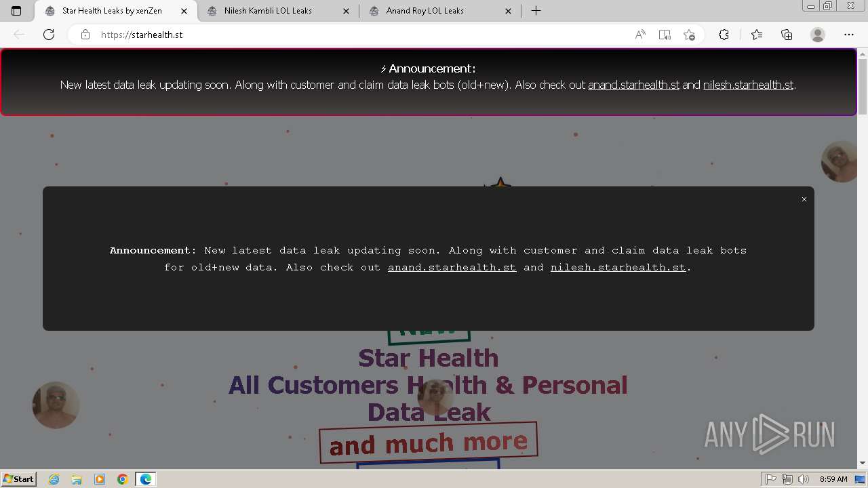Click the scrollbar down arrow

tap(863, 464)
